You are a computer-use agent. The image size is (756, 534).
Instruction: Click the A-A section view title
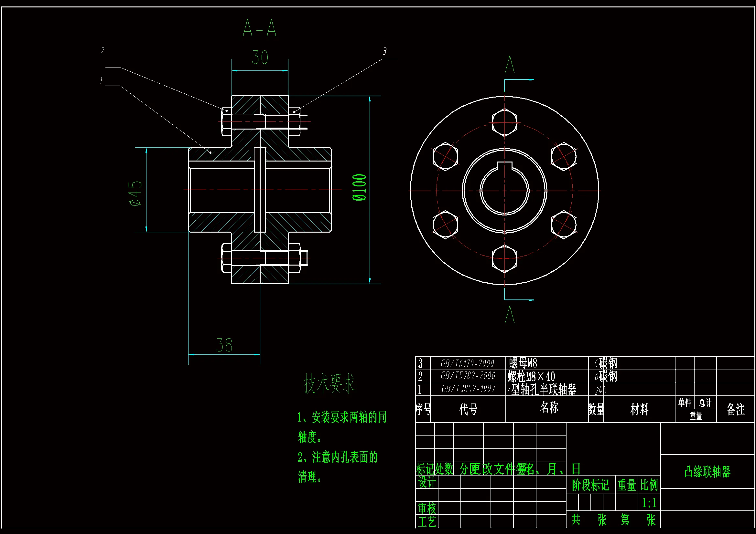click(x=259, y=29)
